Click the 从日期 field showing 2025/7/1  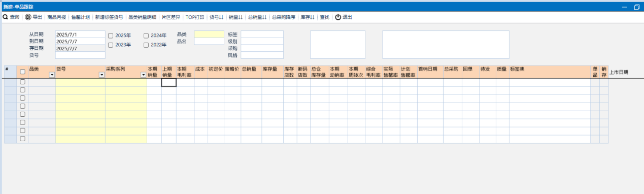(x=80, y=35)
